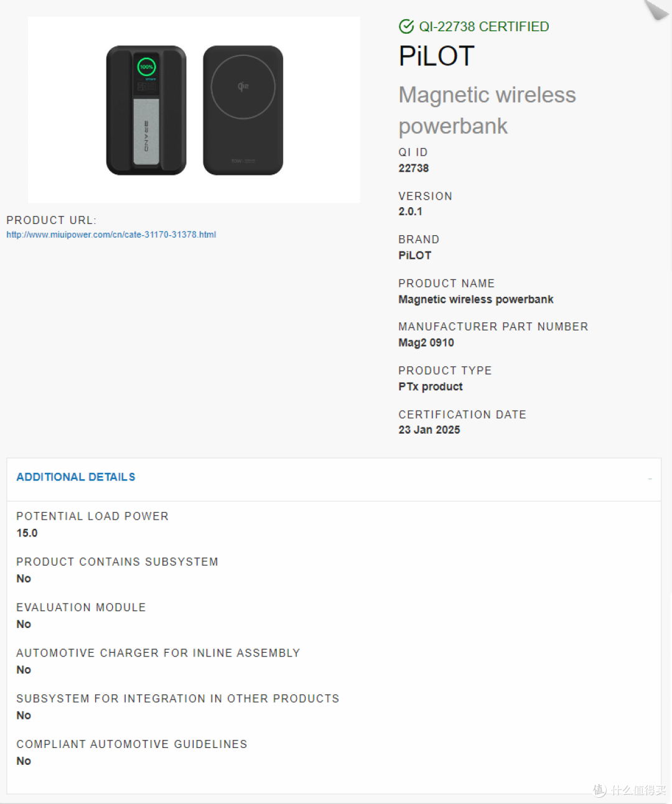Screen dimensions: 672x804
Task: Click the PTx product type value
Action: coord(431,386)
